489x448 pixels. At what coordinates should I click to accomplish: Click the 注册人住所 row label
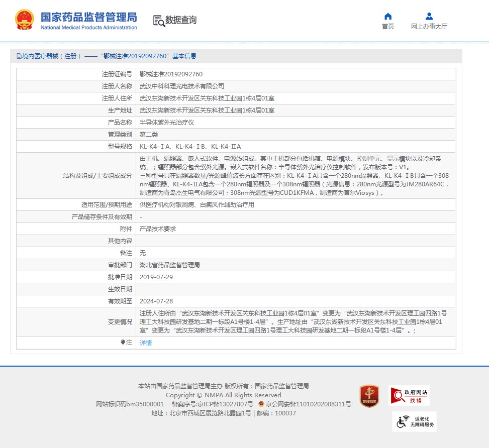(x=117, y=98)
